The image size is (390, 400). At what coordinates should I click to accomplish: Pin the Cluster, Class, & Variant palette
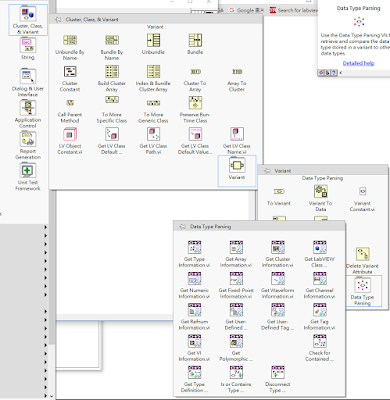[58, 20]
